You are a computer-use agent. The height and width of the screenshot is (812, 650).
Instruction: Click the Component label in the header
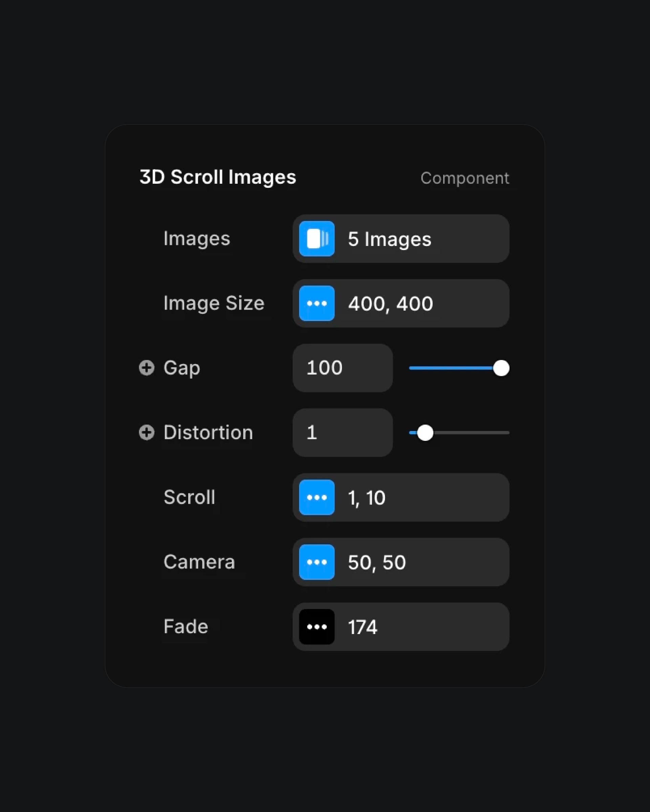click(x=464, y=178)
